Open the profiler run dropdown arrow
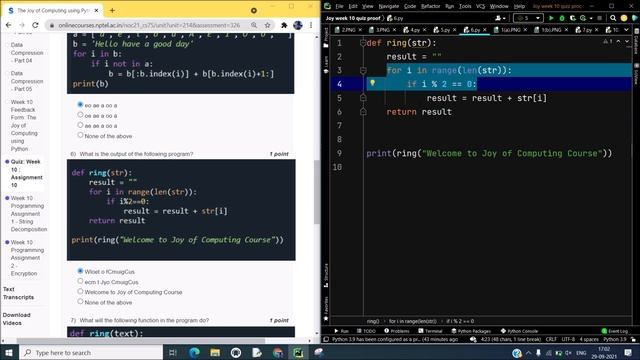This screenshot has width=640, height=360. pyautogui.click(x=591, y=18)
